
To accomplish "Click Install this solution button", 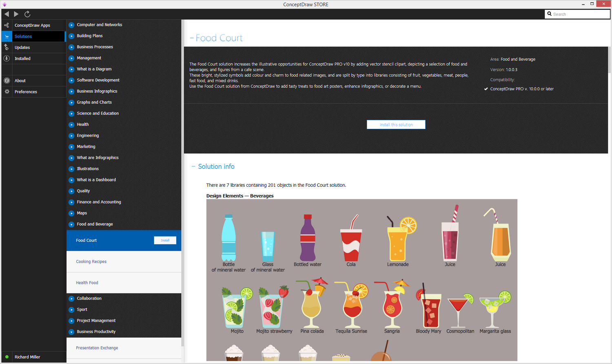I will [x=396, y=125].
